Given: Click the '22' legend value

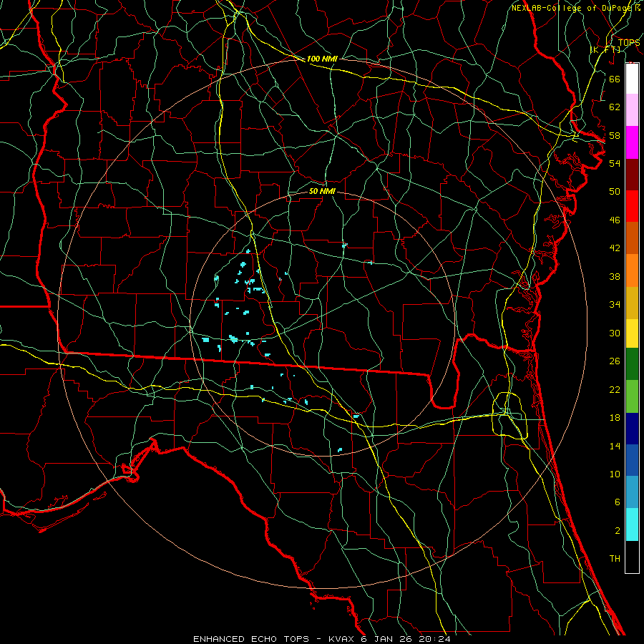Looking at the screenshot, I should coord(615,389).
